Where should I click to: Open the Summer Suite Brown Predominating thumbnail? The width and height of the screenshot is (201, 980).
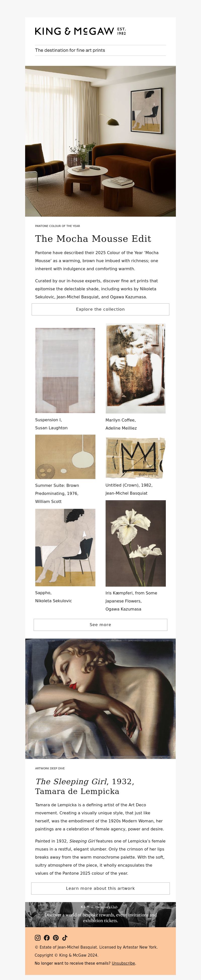click(x=65, y=456)
